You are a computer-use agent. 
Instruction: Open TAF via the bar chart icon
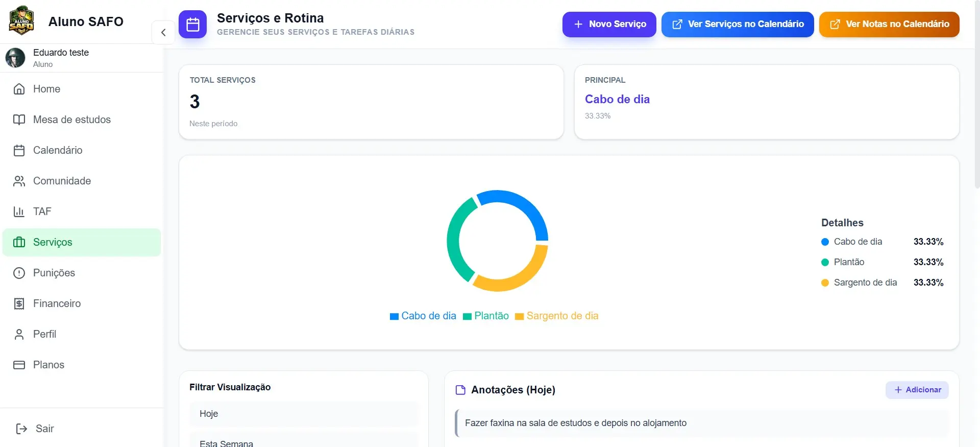pyautogui.click(x=19, y=211)
